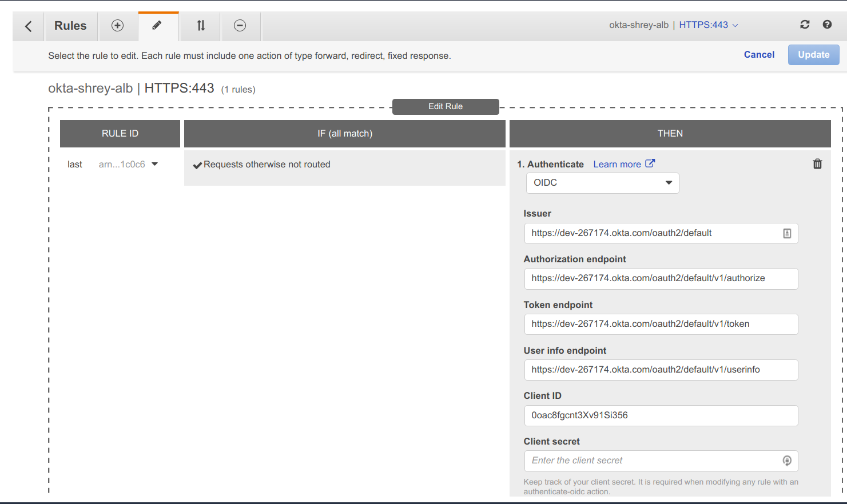The image size is (847, 504).
Task: Click the autofill icon in Issuer field
Action: point(787,233)
